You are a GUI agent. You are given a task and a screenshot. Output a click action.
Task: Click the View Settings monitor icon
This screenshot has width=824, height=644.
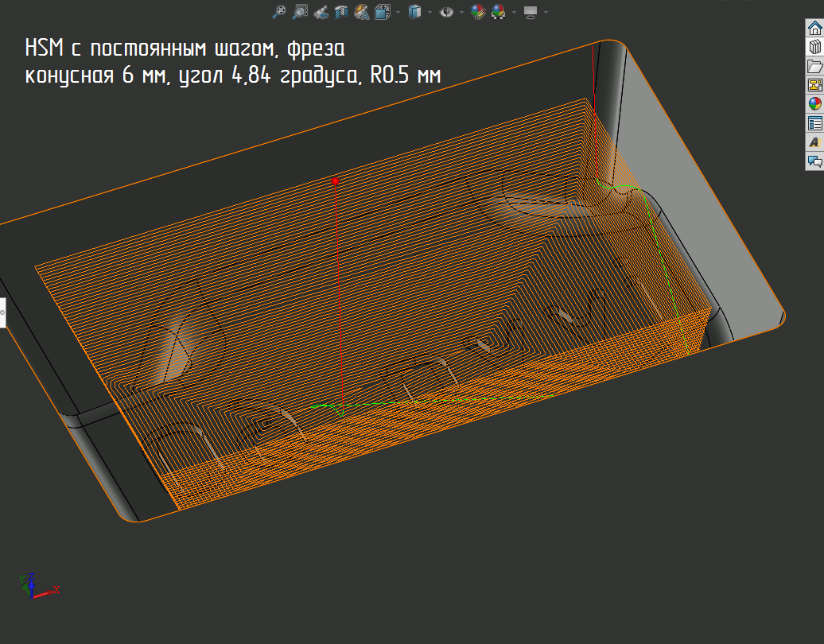pos(531,12)
